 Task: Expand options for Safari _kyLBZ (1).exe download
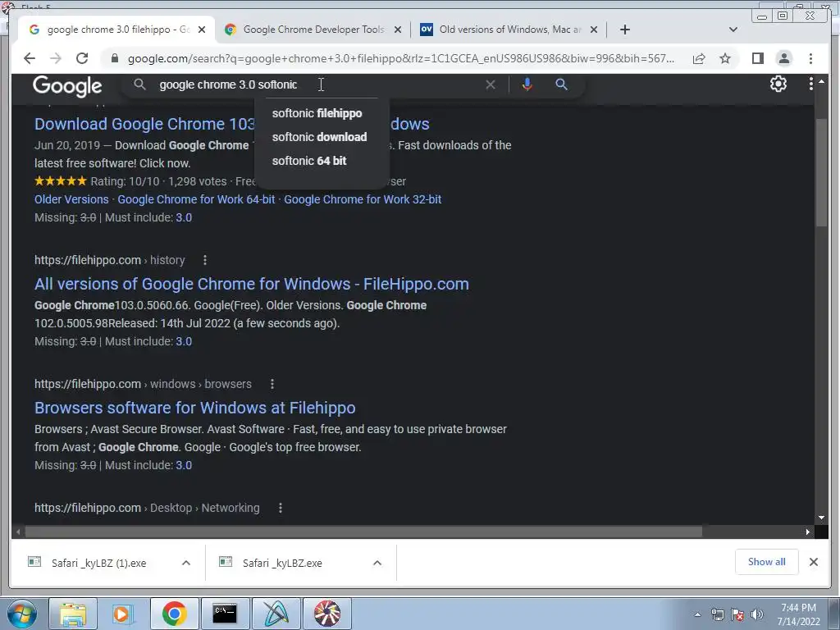tap(186, 563)
